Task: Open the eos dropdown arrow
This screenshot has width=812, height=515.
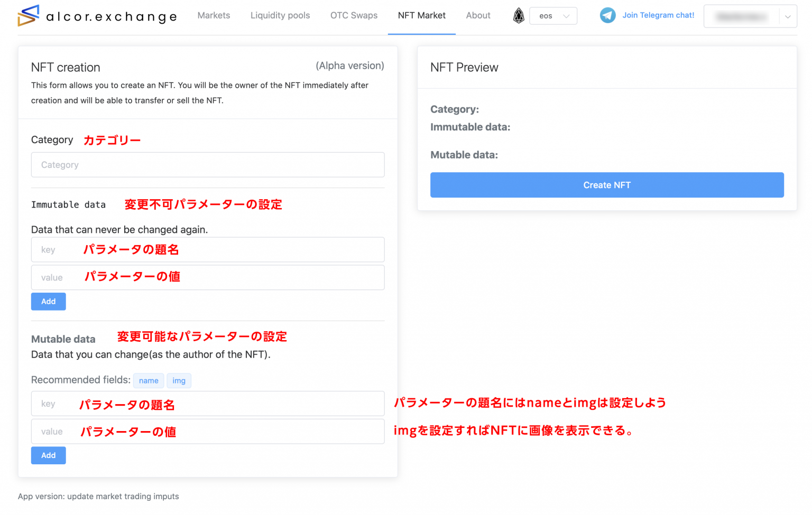Action: [567, 16]
